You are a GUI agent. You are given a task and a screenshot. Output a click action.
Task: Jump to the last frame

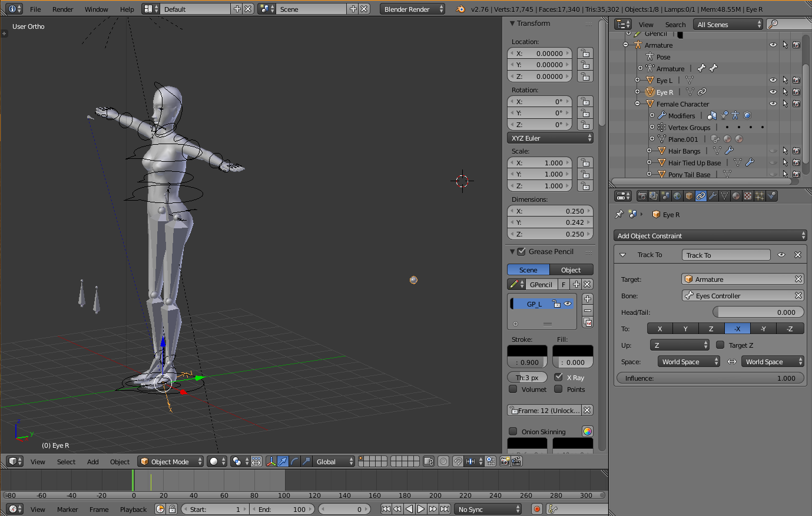tap(445, 509)
